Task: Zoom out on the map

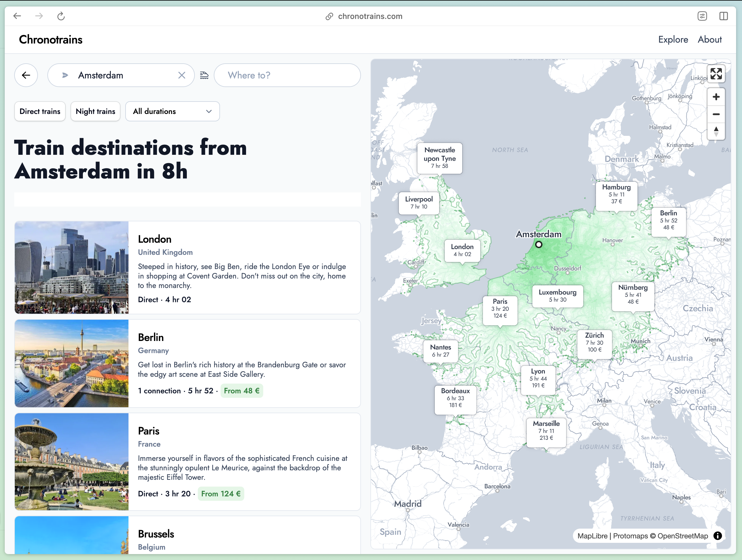Action: (716, 114)
